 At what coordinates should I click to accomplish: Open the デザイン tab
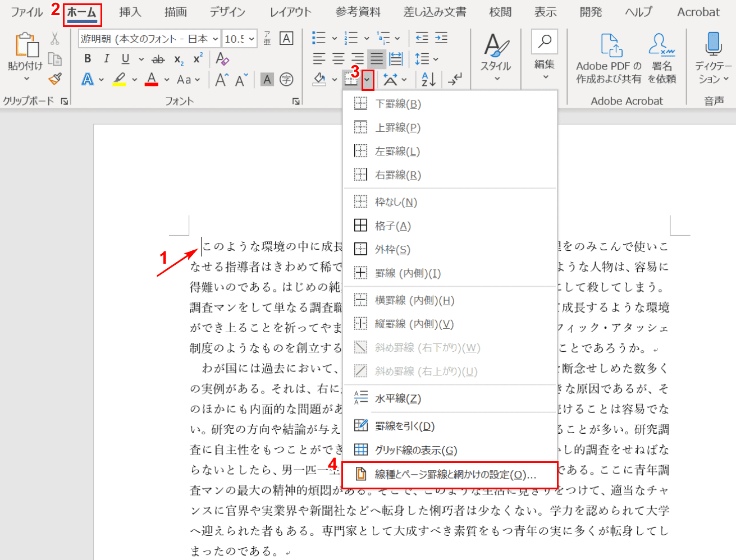point(227,12)
